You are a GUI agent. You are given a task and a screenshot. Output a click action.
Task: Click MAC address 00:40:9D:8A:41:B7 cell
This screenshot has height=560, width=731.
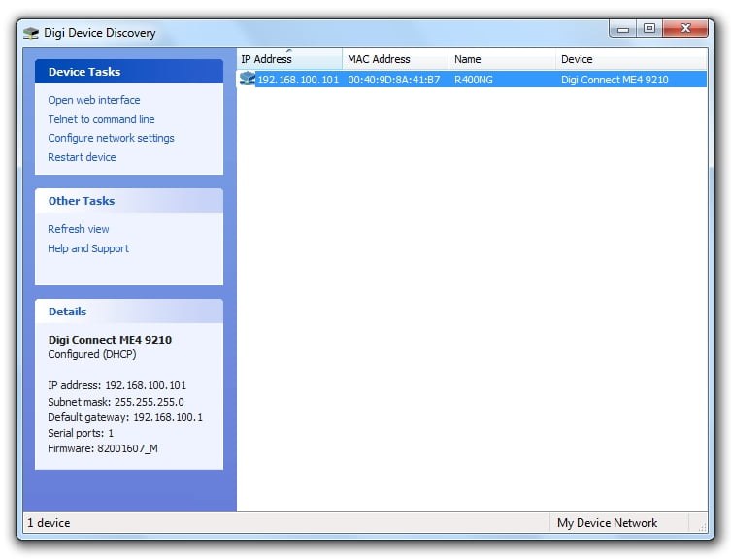tap(394, 80)
